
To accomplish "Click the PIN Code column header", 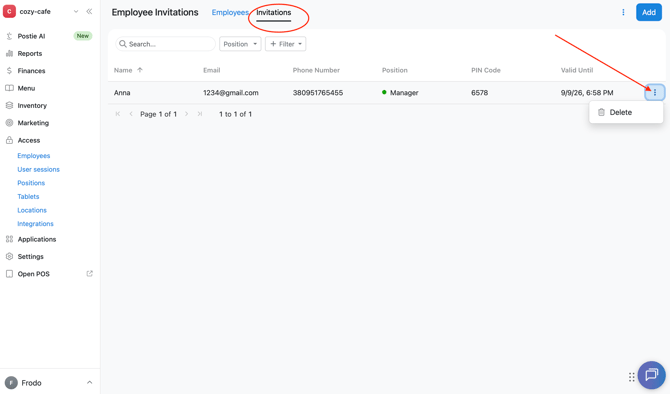I will click(486, 70).
